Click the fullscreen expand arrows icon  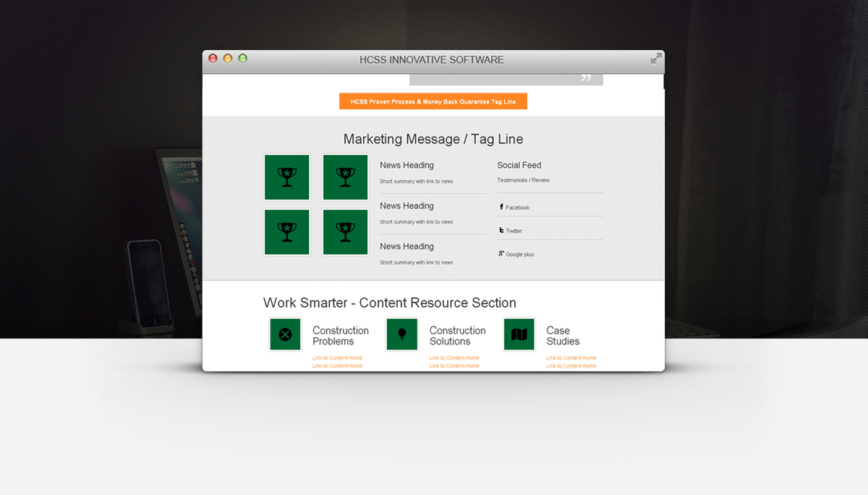click(656, 59)
